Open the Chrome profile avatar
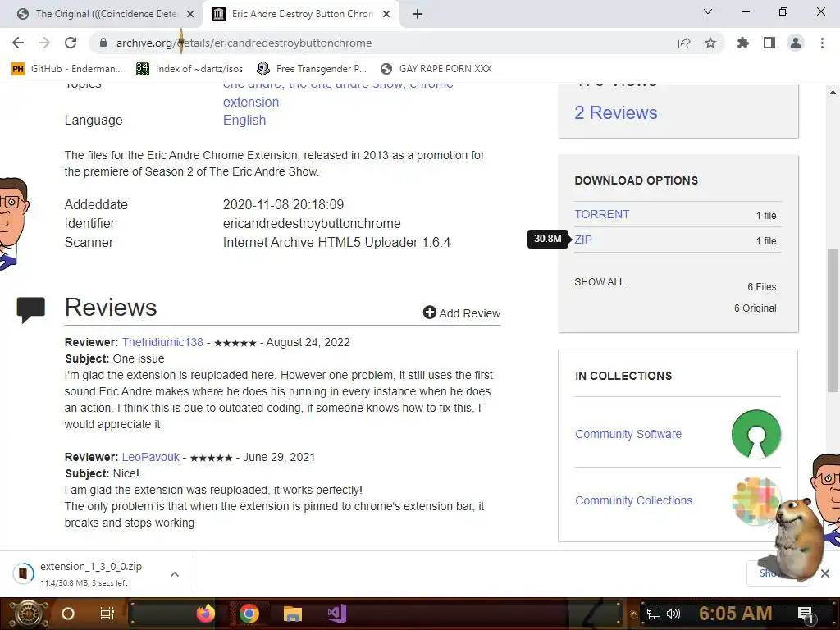 coord(796,43)
